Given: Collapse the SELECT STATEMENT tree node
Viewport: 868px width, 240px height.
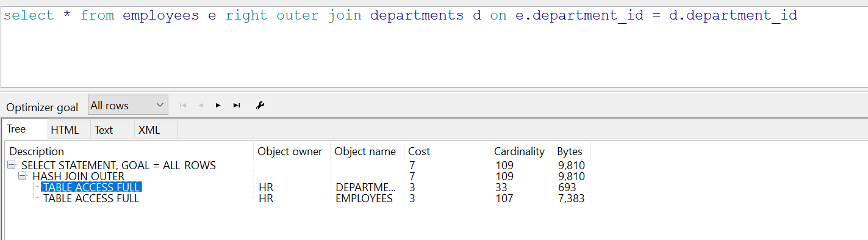Looking at the screenshot, I should click(x=12, y=165).
